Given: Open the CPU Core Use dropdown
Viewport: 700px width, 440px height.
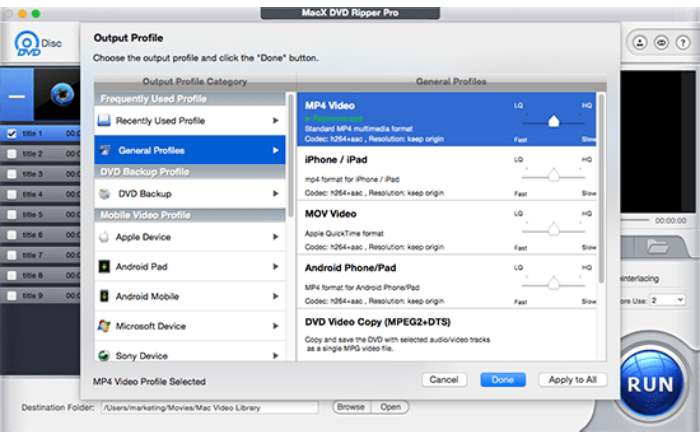Looking at the screenshot, I should tap(667, 300).
